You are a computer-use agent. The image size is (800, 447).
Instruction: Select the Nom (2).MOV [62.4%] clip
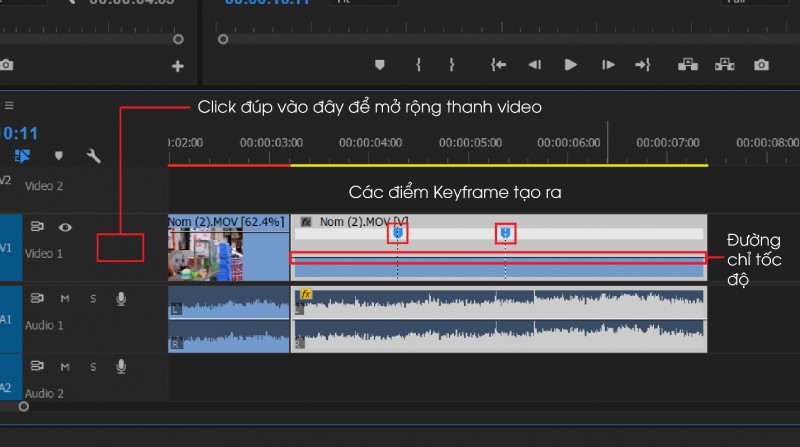(229, 248)
